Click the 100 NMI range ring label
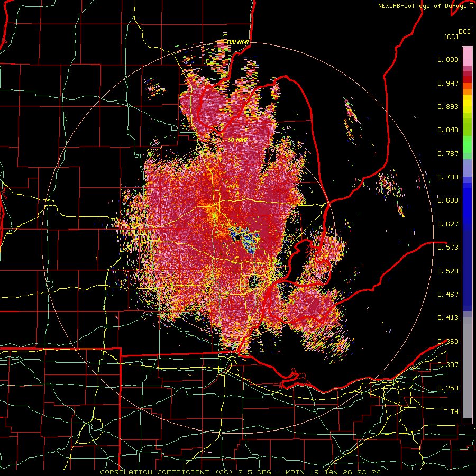Viewport: 476px width, 476px height. coord(238,42)
